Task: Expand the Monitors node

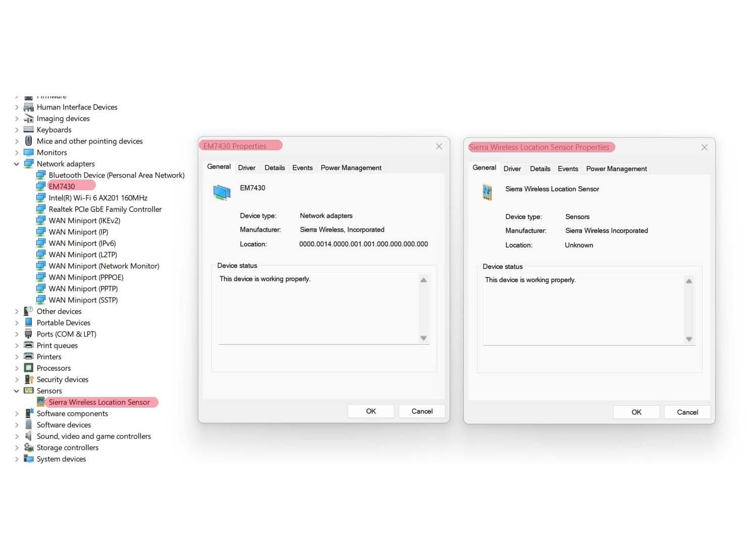Action: pyautogui.click(x=17, y=152)
